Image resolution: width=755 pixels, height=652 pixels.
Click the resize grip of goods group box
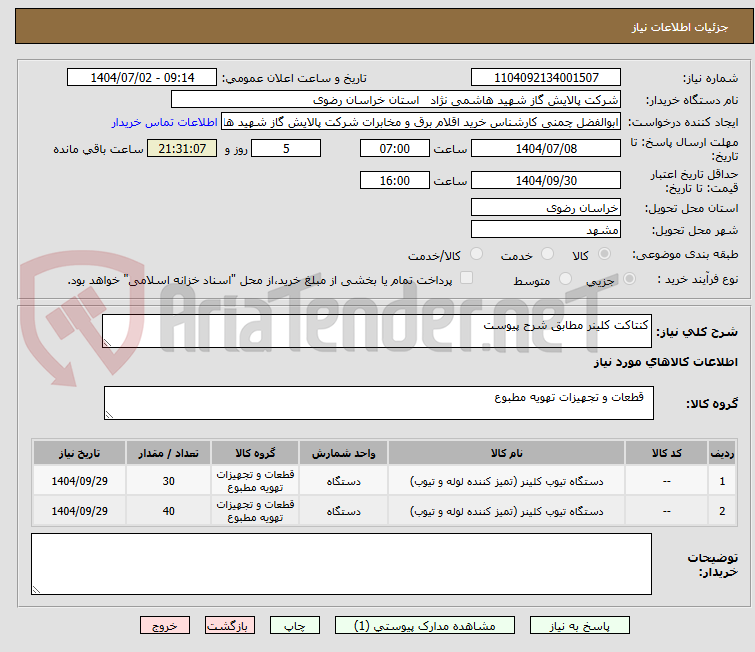[109, 415]
